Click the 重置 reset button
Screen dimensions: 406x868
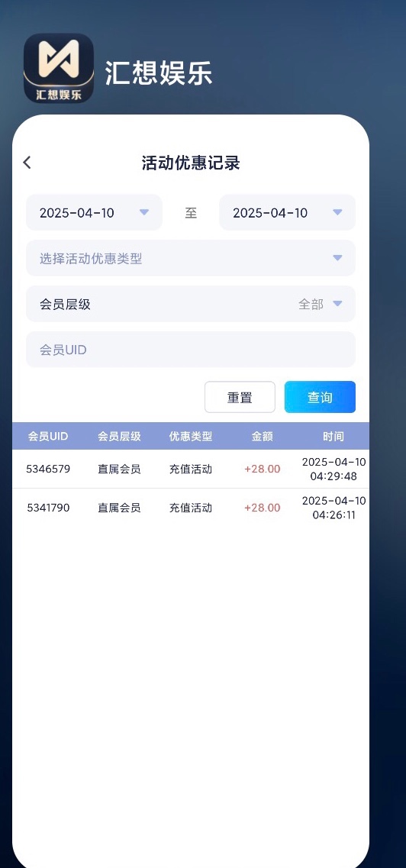tap(240, 398)
